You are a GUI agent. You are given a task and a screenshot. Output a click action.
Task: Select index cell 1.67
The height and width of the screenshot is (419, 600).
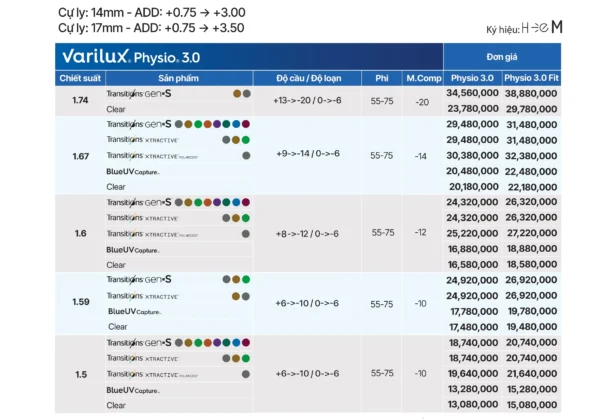point(81,156)
